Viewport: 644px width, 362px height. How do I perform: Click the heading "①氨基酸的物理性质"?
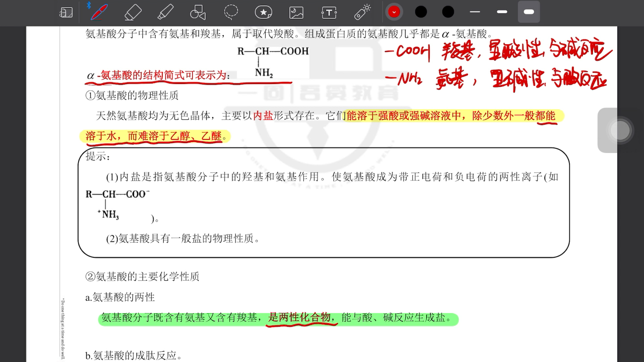point(132,95)
